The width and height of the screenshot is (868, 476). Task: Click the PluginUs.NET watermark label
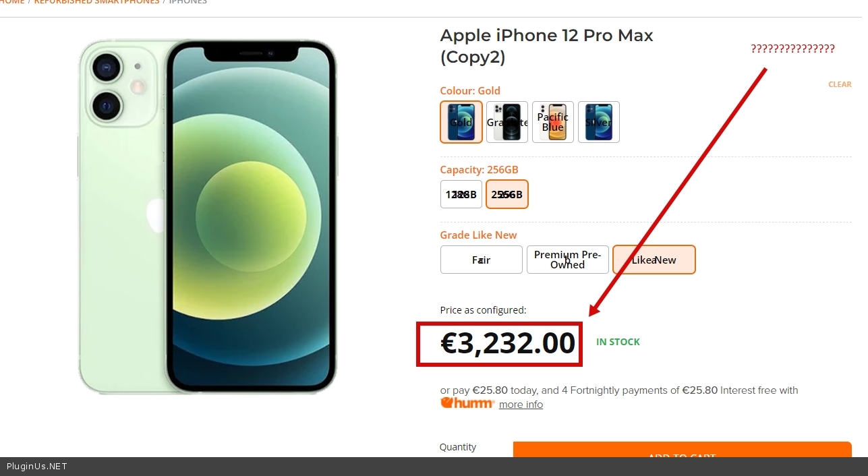(37, 466)
